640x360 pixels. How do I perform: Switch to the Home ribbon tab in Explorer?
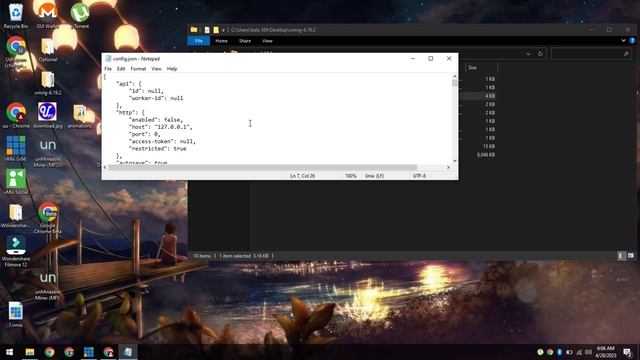(x=221, y=41)
